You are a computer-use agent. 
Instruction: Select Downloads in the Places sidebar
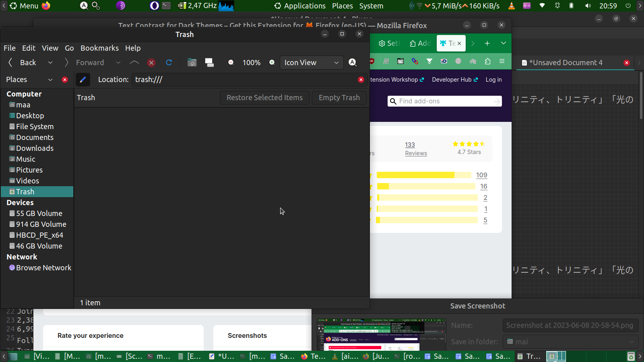tap(35, 148)
